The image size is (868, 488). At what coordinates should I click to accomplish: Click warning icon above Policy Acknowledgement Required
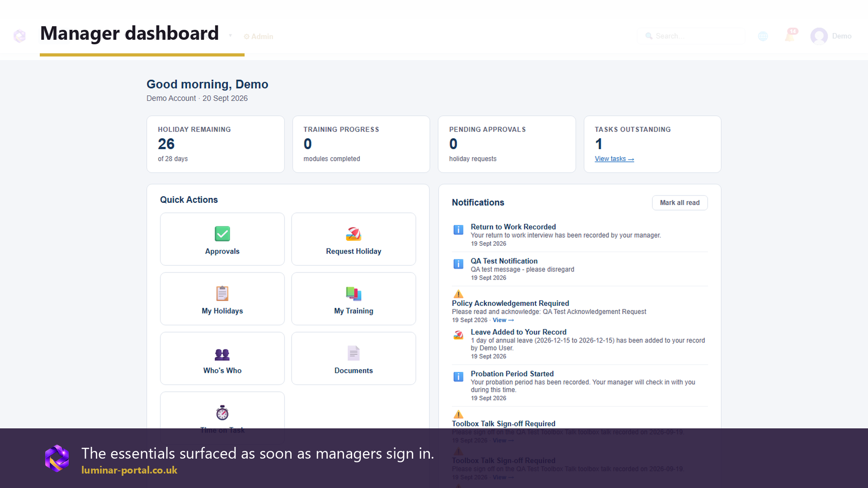click(x=458, y=294)
